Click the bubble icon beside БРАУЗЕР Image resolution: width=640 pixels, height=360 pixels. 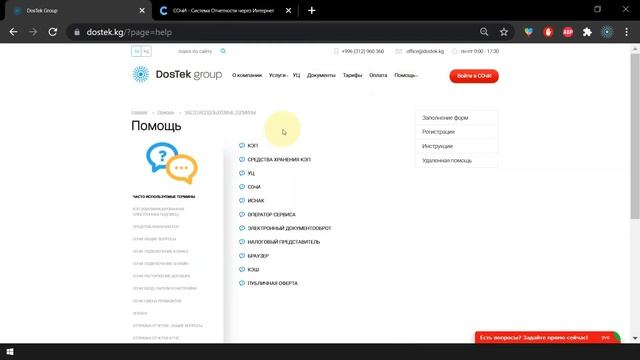click(x=242, y=256)
